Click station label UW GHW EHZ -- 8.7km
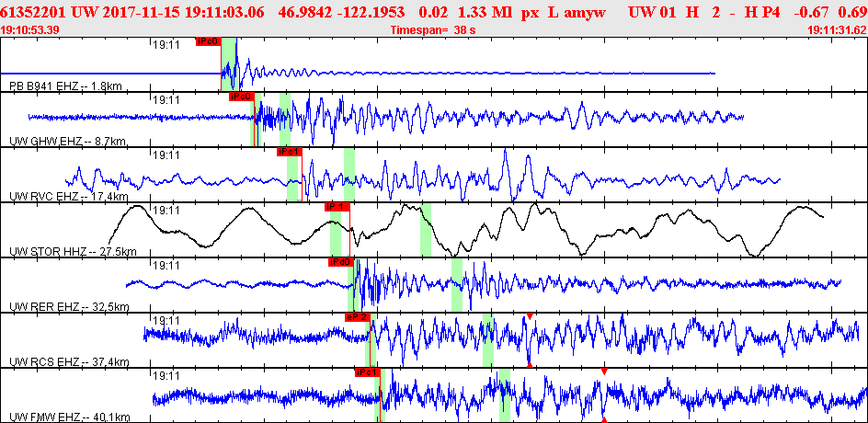 click(x=69, y=142)
